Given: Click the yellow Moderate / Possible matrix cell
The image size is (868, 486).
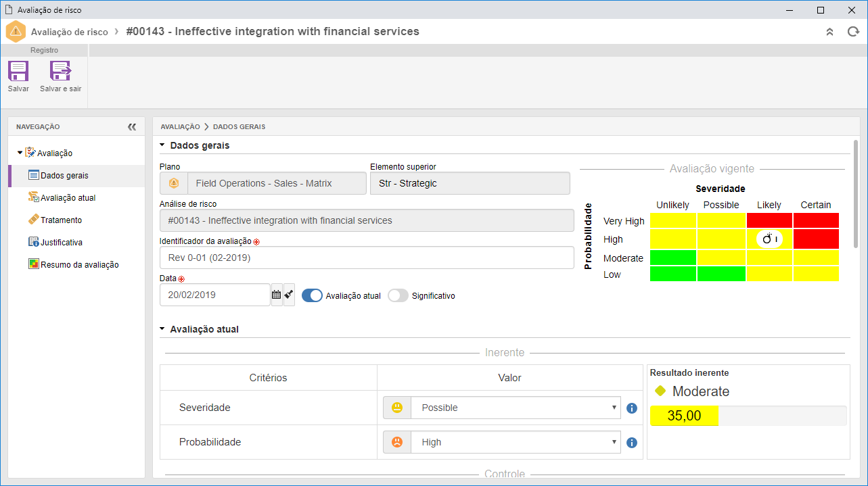Looking at the screenshot, I should [721, 258].
